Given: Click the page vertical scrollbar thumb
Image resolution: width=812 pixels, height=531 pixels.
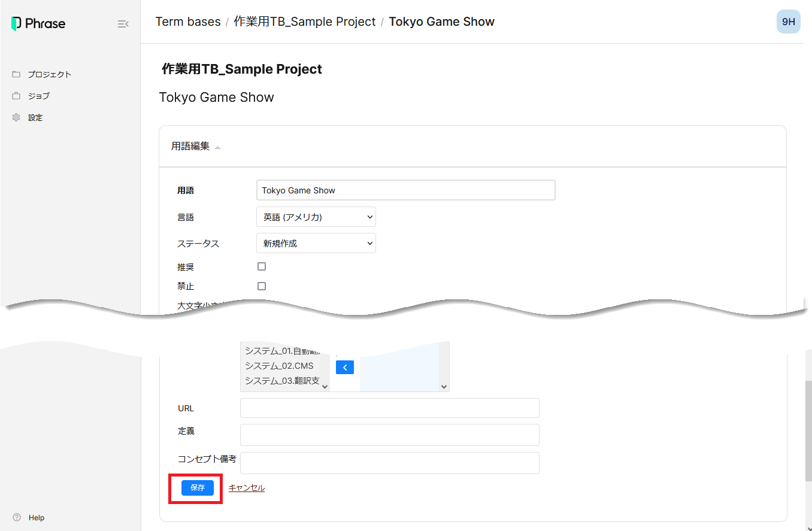Looking at the screenshot, I should pos(808,431).
